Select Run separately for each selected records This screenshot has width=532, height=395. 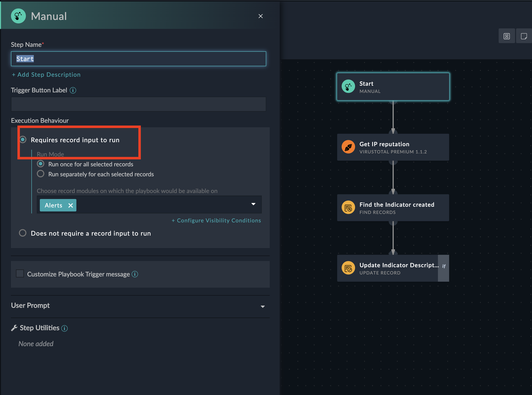click(x=41, y=174)
